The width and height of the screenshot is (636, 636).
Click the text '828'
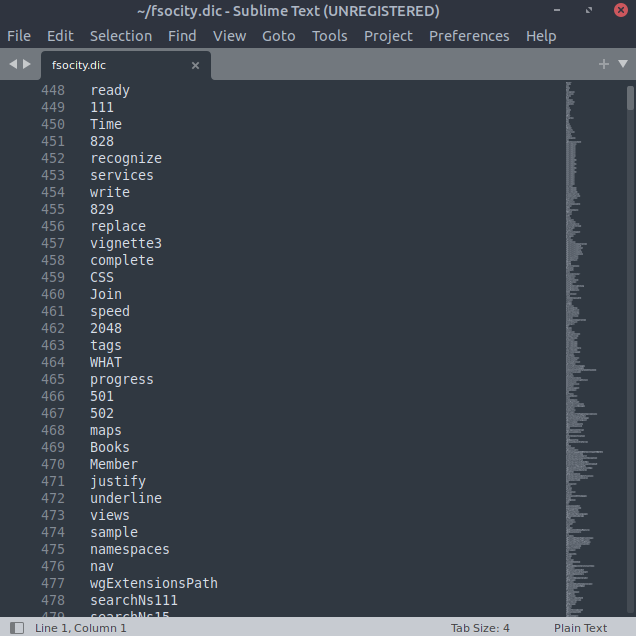click(102, 141)
